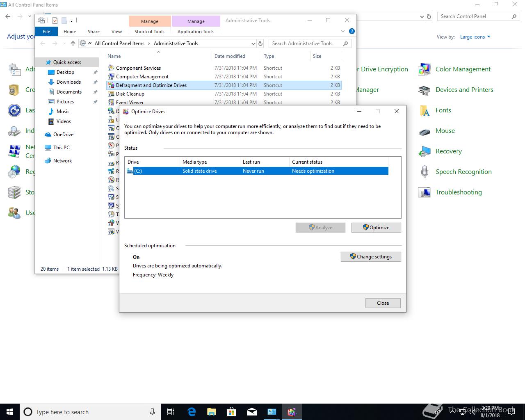Open the Shortcut Tools tab
This screenshot has width=525, height=420.
tap(149, 32)
